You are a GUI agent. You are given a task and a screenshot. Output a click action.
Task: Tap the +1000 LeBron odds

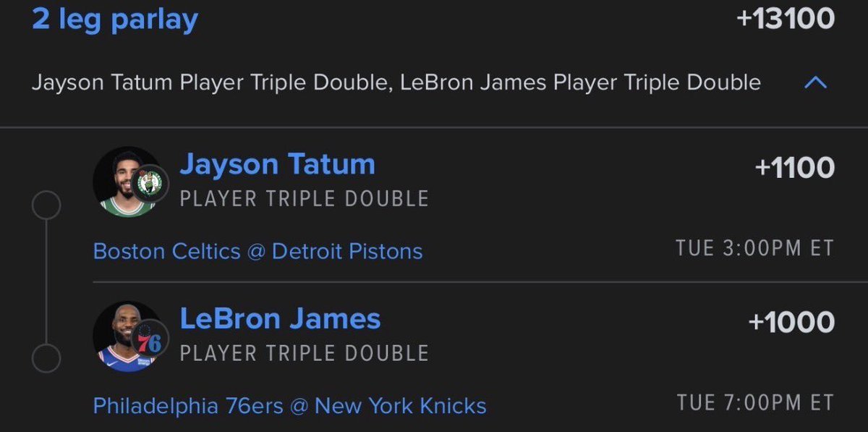click(x=791, y=322)
